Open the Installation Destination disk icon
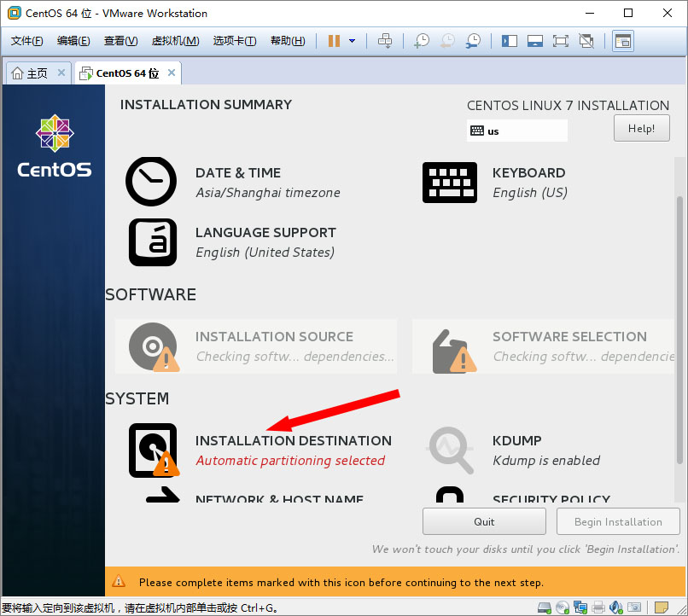This screenshot has height=616, width=688. [x=153, y=450]
